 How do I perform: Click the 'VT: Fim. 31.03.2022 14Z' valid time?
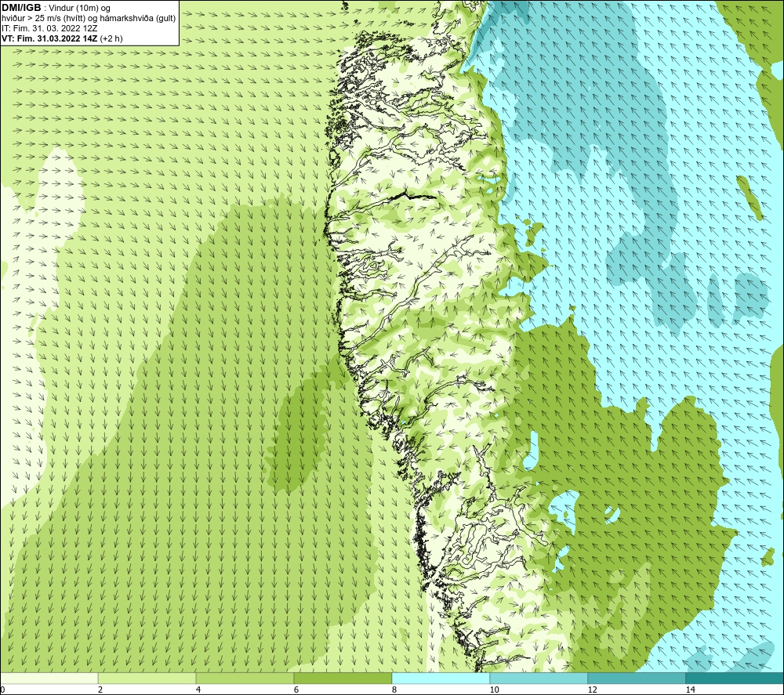coord(50,38)
